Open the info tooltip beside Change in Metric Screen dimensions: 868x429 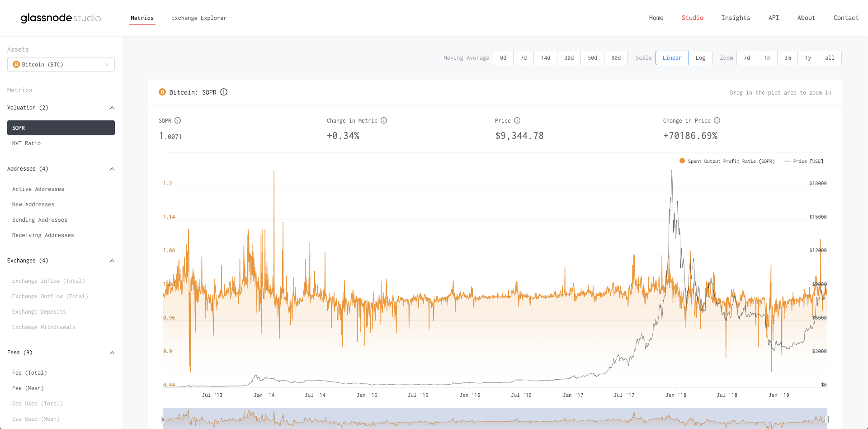(x=384, y=120)
